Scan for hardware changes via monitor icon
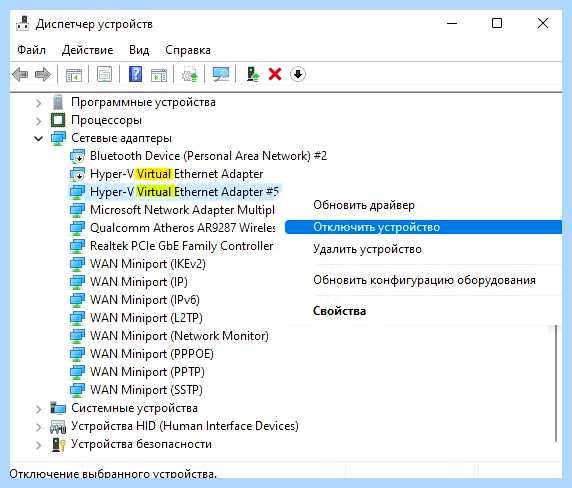Viewport: 572px width, 488px height. pyautogui.click(x=221, y=74)
